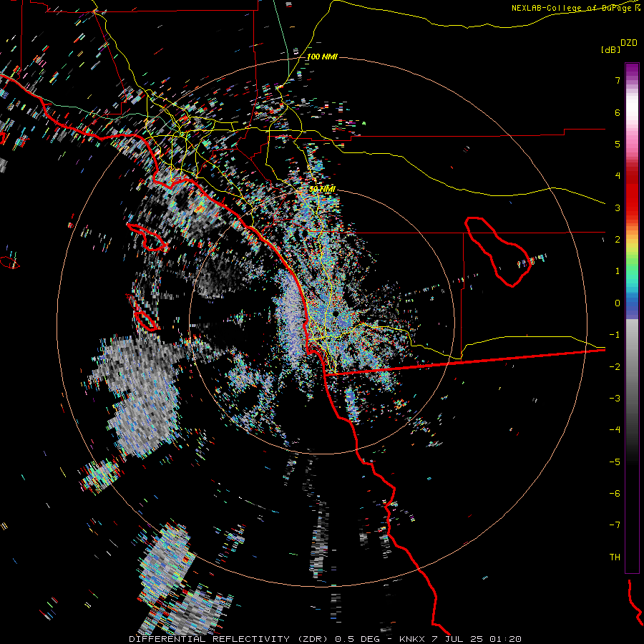
Task: Click the 5 value on the color scale
Action: (x=618, y=144)
